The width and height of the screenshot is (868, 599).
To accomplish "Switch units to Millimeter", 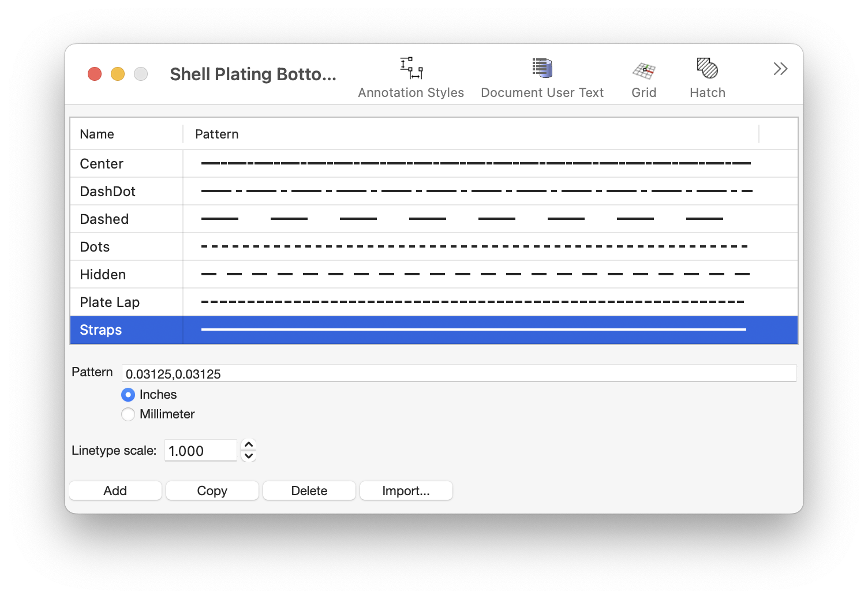I will [128, 414].
